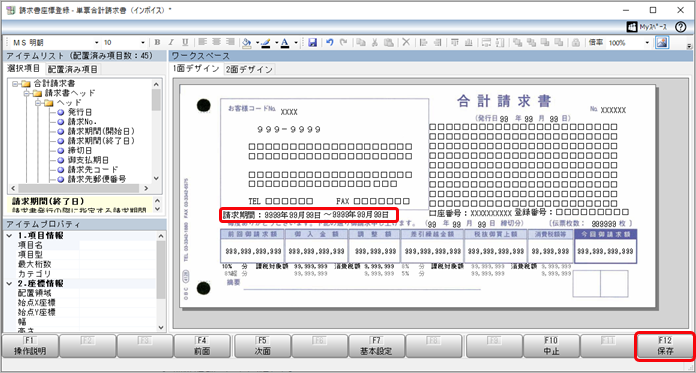Click the undo arrow icon
This screenshot has height=373, width=696.
point(329,43)
